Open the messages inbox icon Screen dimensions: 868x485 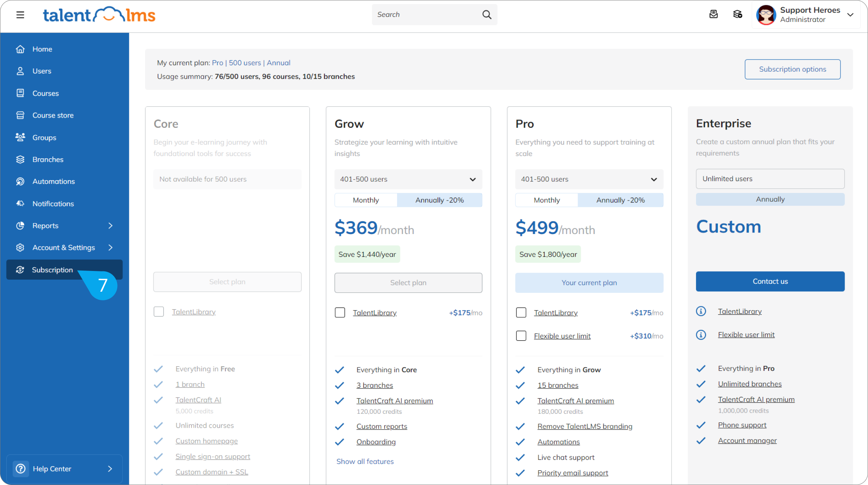(713, 14)
